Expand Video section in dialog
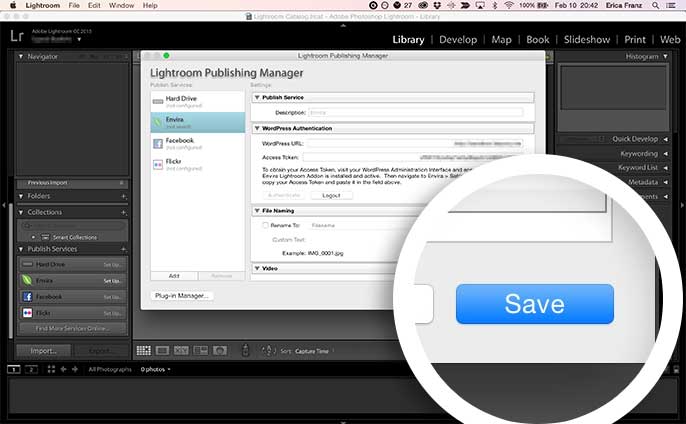686x424 pixels. [257, 268]
